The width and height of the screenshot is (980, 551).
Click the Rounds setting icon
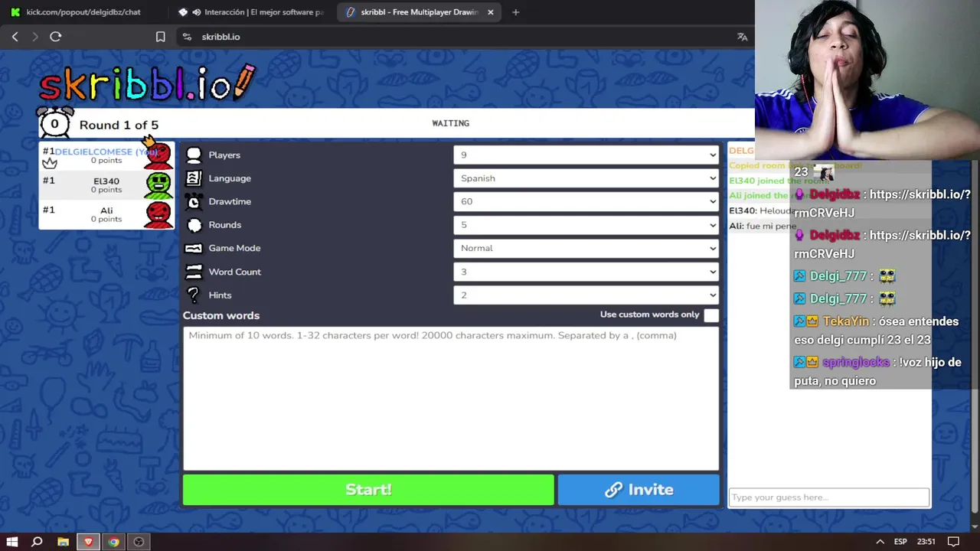(x=194, y=225)
